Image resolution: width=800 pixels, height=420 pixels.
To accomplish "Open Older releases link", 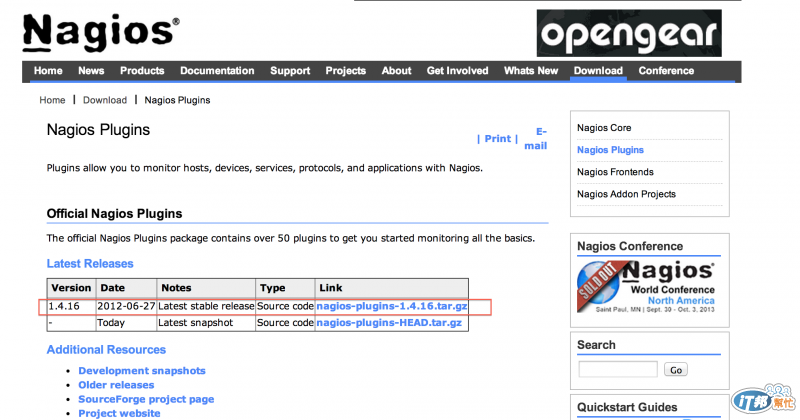I will [116, 385].
